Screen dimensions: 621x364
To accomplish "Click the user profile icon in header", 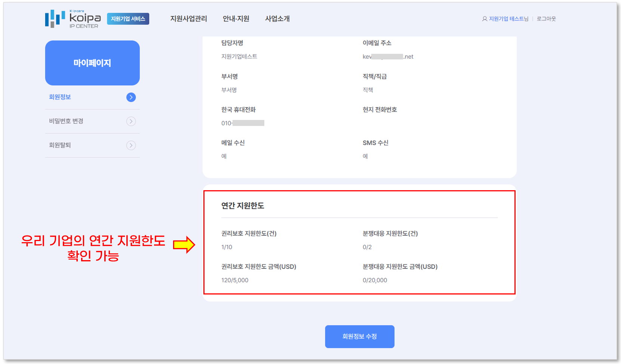I will [485, 19].
